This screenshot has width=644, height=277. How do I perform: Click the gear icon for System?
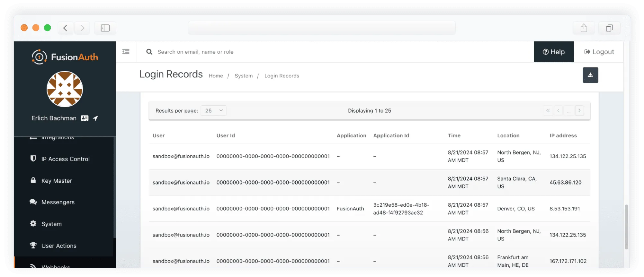pos(33,223)
